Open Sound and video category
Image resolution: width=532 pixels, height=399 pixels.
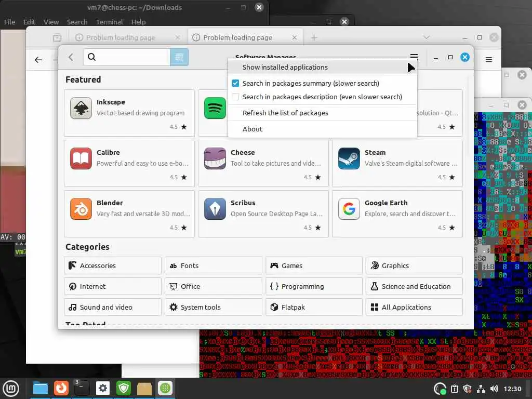113,307
